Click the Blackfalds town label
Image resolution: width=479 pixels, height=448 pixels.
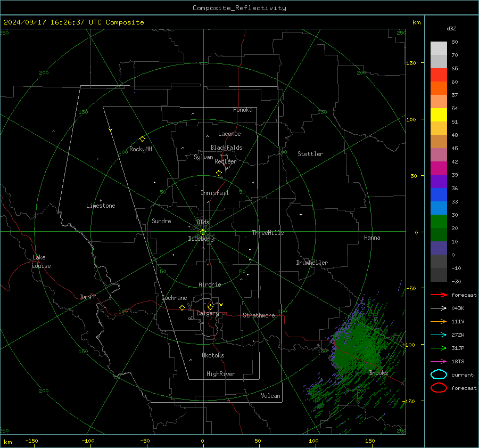point(226,148)
